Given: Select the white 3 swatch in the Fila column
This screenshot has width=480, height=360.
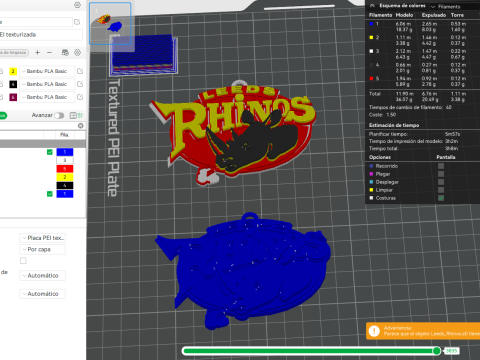Looking at the screenshot, I should (x=65, y=160).
